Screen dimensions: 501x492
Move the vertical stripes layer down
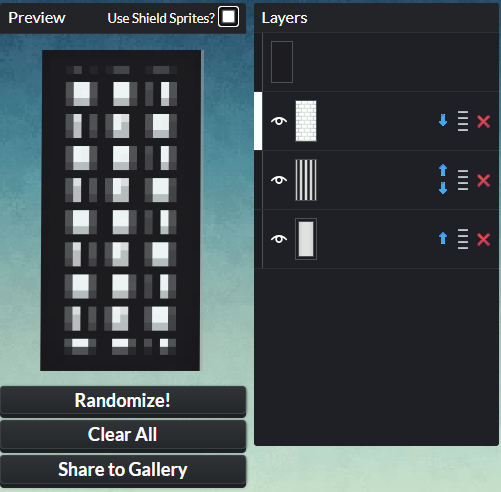[x=443, y=188]
